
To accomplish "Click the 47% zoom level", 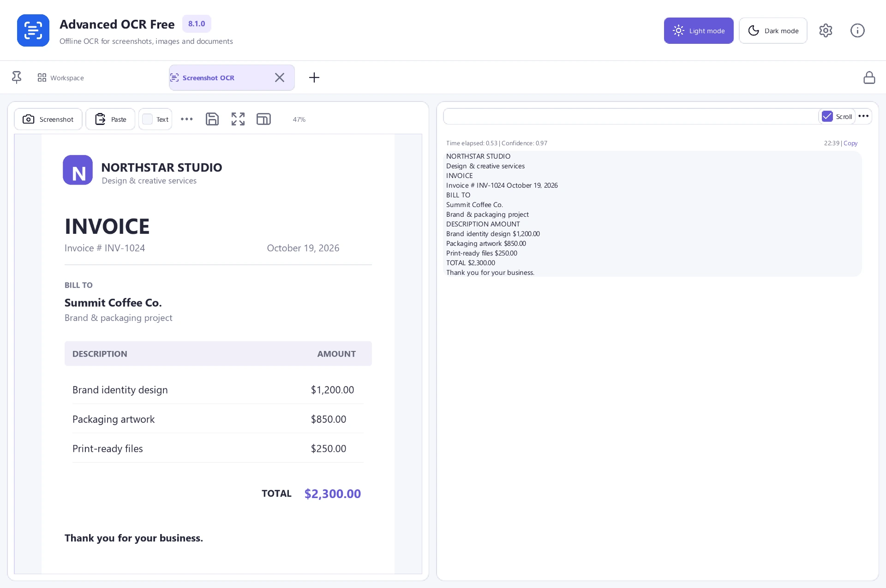I will click(x=299, y=119).
